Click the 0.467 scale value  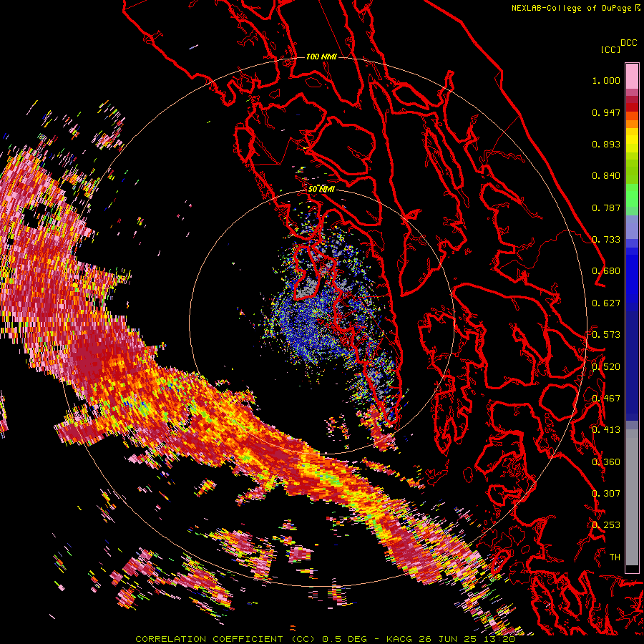click(x=606, y=399)
